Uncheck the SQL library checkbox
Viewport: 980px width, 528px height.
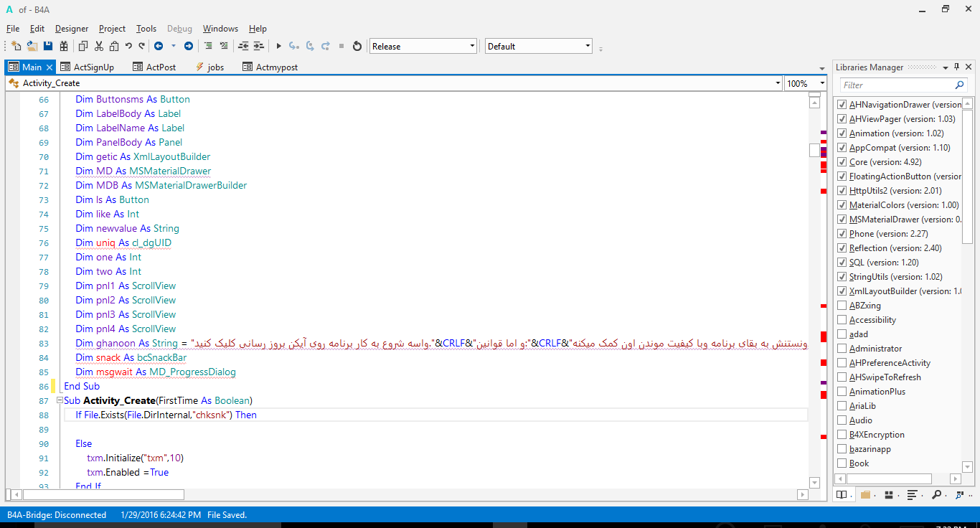coord(842,263)
